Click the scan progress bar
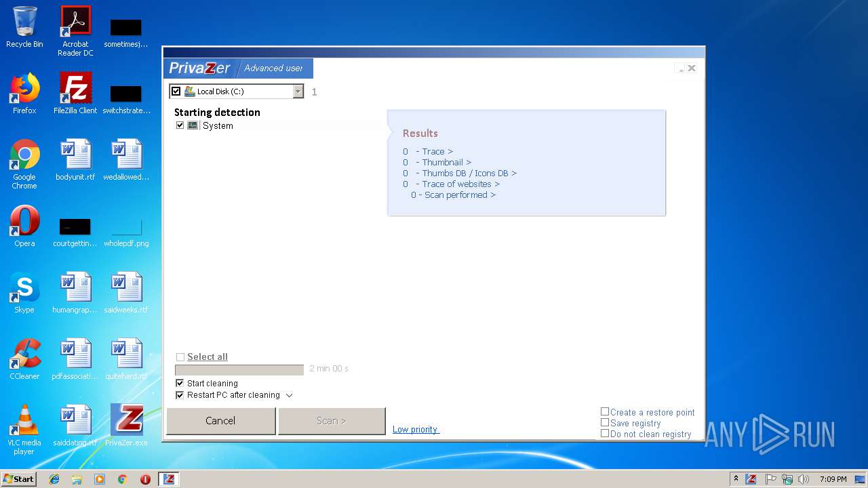Viewport: 868px width, 488px height. click(239, 369)
